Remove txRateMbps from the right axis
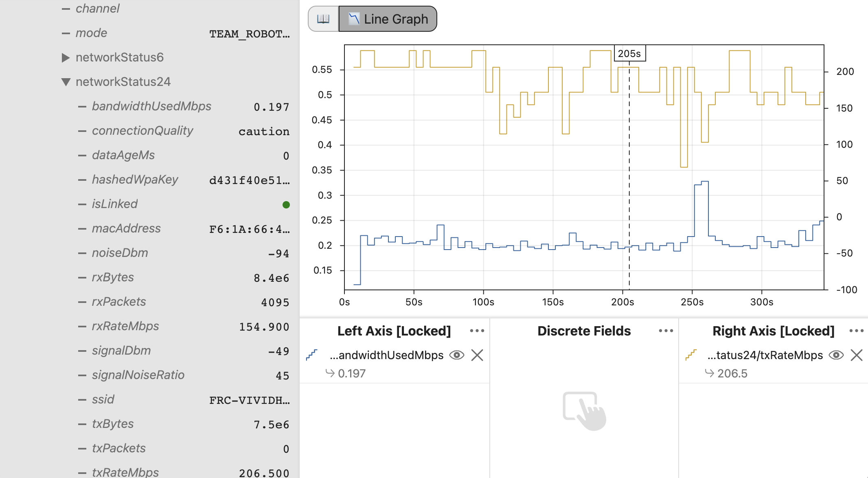This screenshot has height=478, width=868. [x=857, y=355]
